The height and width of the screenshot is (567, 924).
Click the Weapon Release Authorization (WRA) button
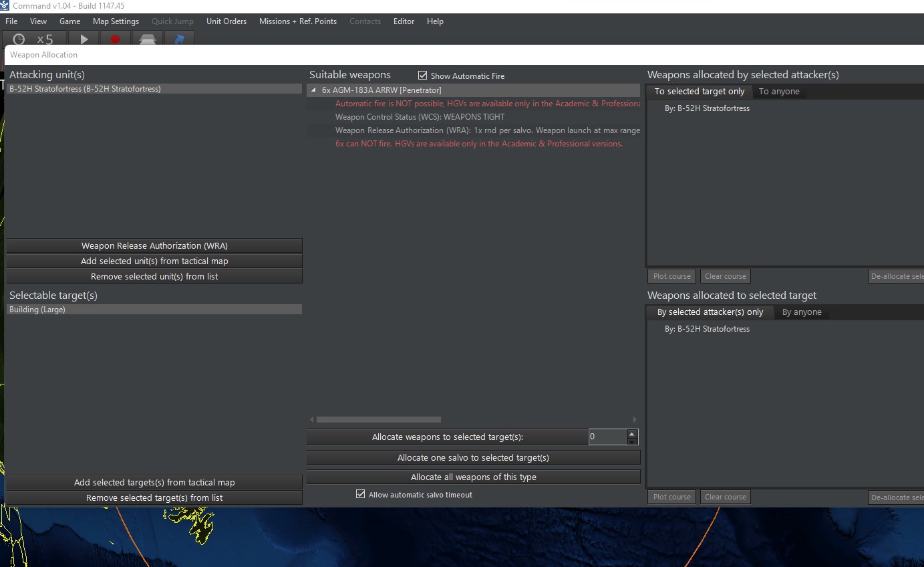(154, 245)
